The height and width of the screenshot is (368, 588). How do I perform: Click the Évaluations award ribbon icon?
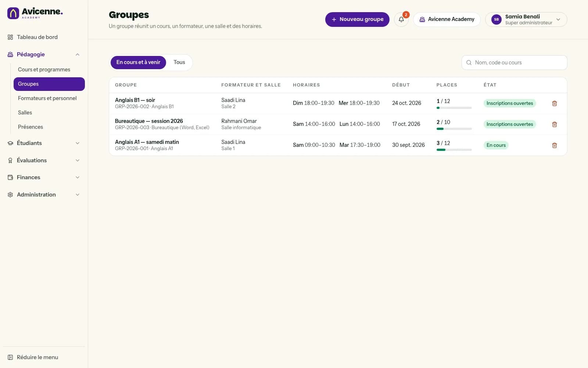coord(10,160)
